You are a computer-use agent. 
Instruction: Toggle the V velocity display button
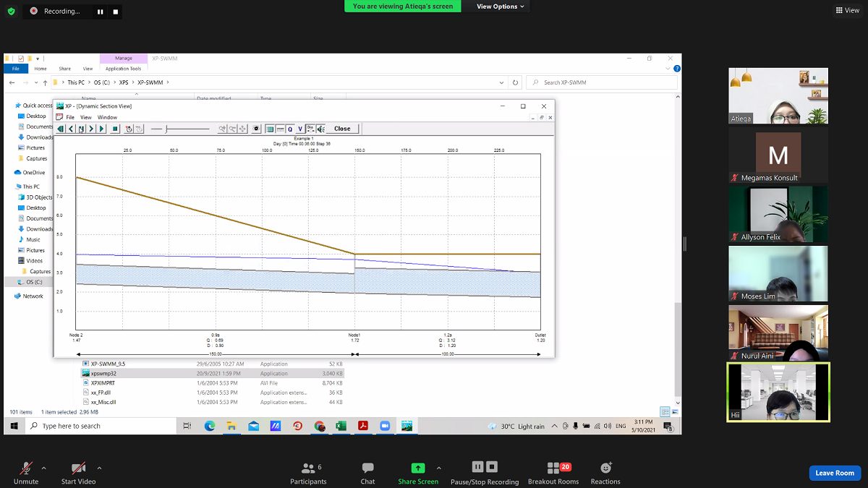[x=299, y=129]
